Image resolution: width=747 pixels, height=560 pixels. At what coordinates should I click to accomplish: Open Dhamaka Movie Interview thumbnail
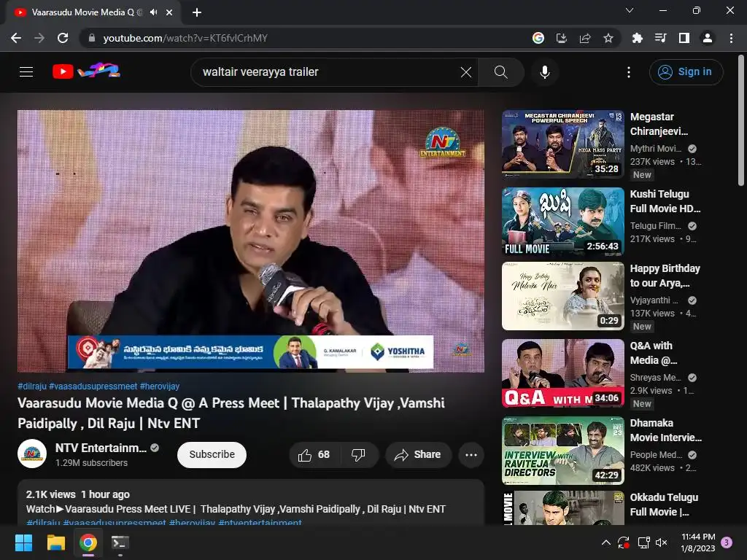[562, 451]
